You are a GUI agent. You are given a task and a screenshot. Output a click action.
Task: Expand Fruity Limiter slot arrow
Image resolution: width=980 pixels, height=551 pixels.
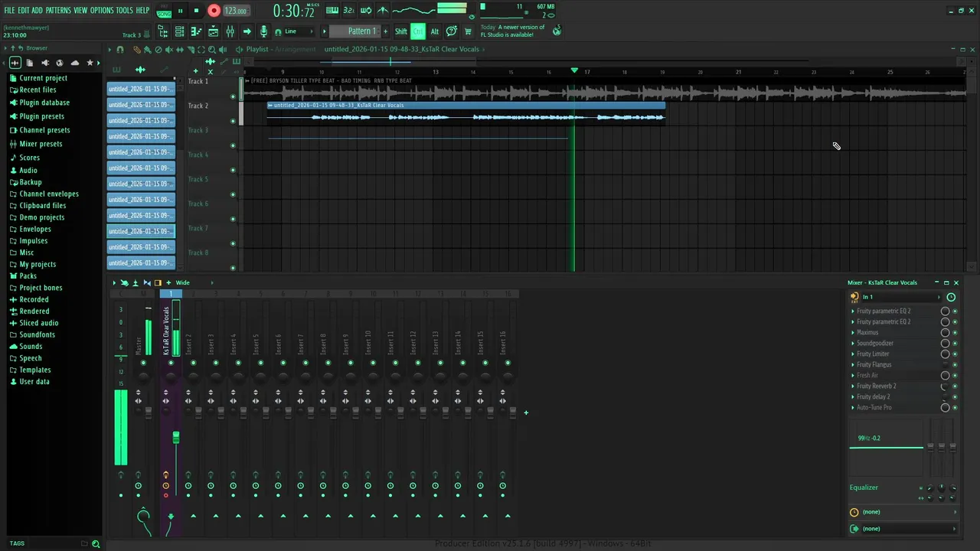coord(853,354)
